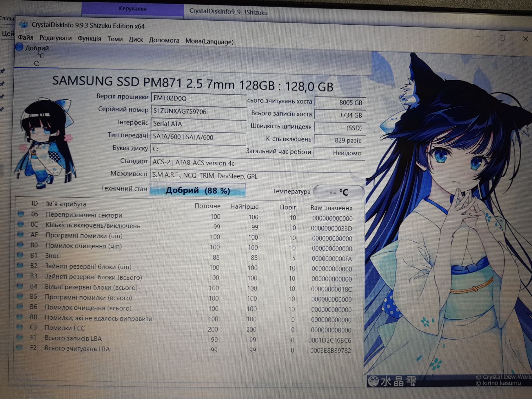Open the Редагувати menu
532x399 pixels.
[55, 38]
